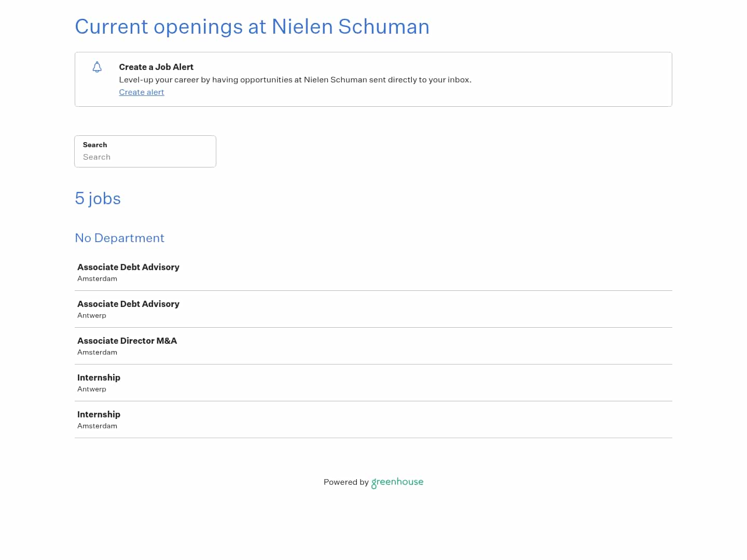Screen dimensions: 747x560
Task: Select the Associate Director M&A role
Action: (x=127, y=341)
